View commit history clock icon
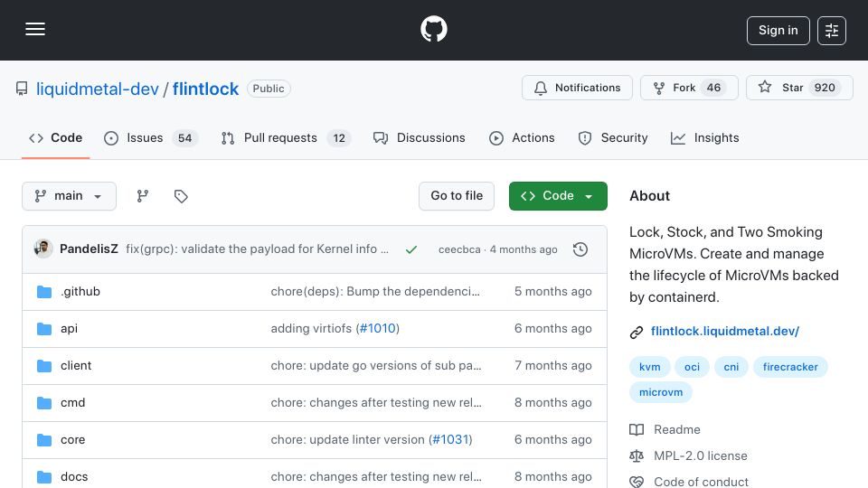 (580, 249)
